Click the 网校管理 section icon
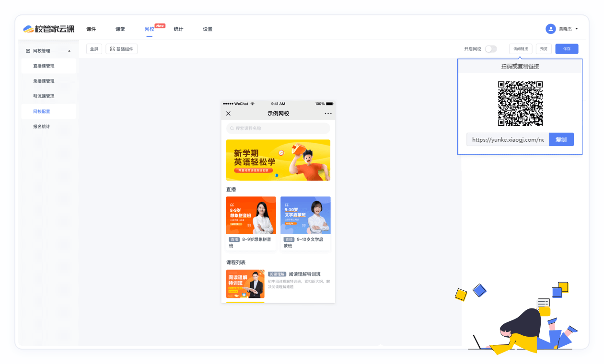Screen dimensions: 604x364 tap(28, 51)
